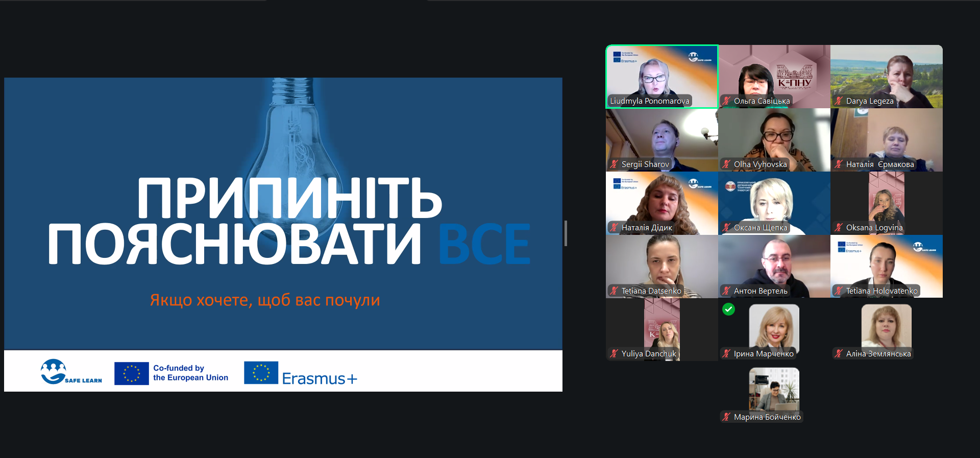Click the Tetiana Holovatenko name label
980x458 pixels.
tap(881, 291)
